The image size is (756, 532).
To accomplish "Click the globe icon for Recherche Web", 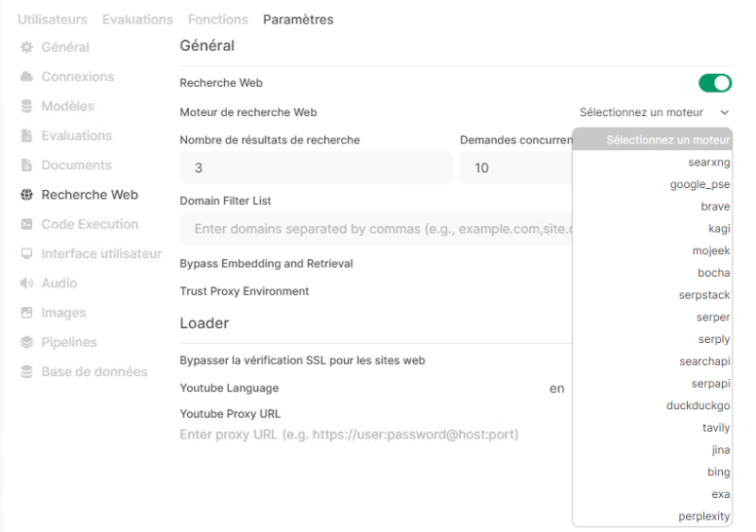I will [x=26, y=196].
